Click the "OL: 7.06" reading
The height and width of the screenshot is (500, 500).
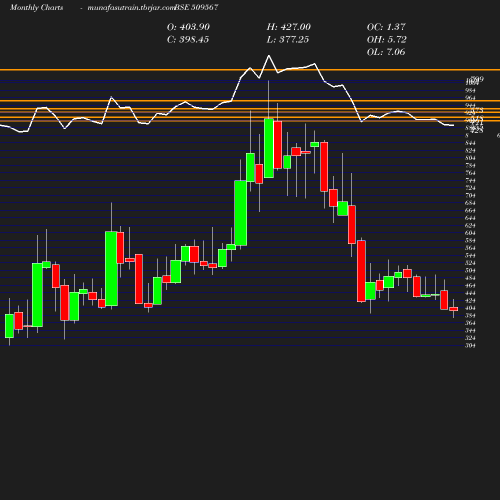[386, 52]
